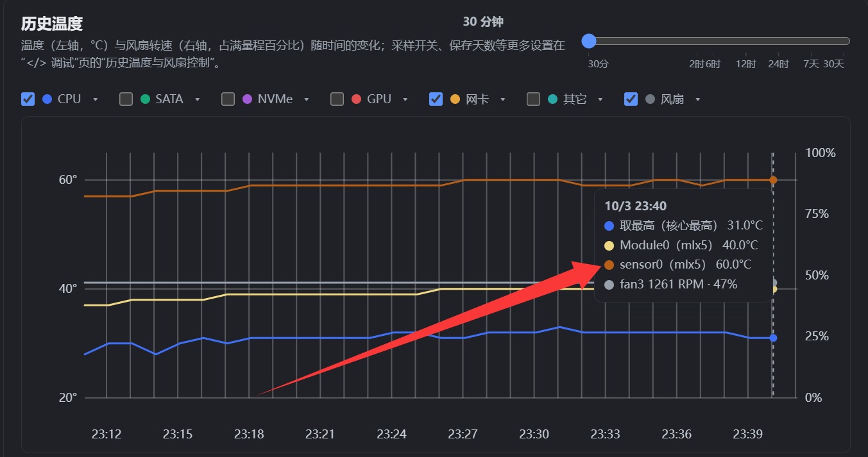This screenshot has width=868, height=457.
Task: Click the blue CPU color dot
Action: (x=47, y=99)
